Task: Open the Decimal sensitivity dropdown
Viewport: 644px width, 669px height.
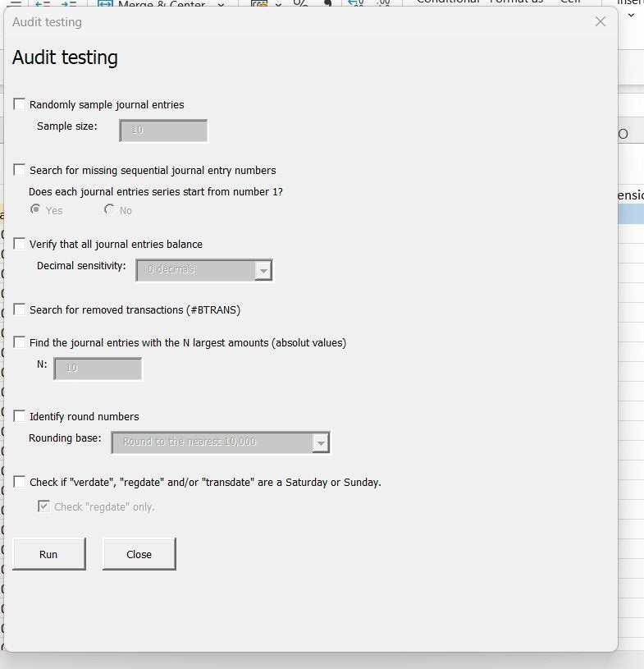Action: pos(263,270)
